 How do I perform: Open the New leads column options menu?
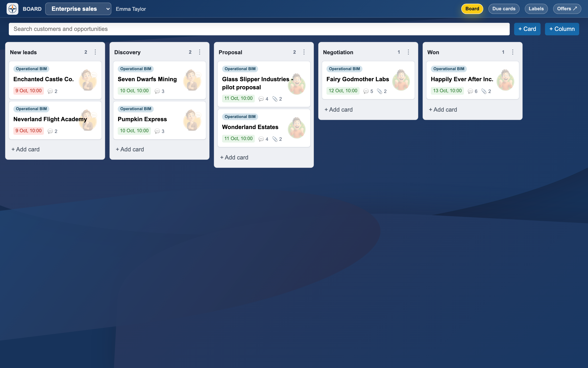tap(95, 52)
